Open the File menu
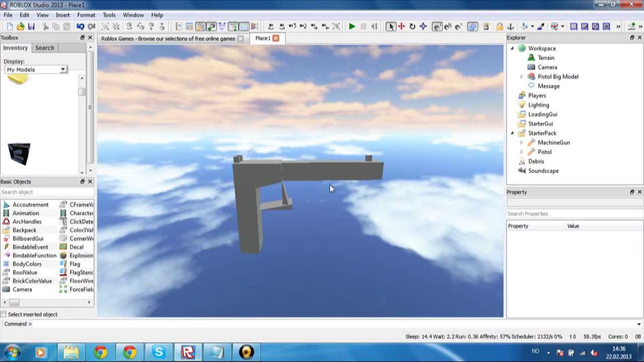644x362 pixels. coord(8,15)
